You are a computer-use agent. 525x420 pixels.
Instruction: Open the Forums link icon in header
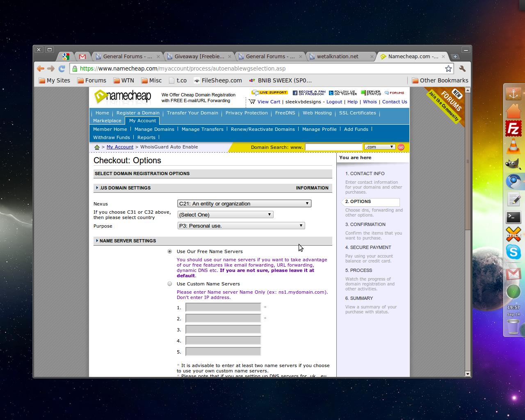point(394,93)
